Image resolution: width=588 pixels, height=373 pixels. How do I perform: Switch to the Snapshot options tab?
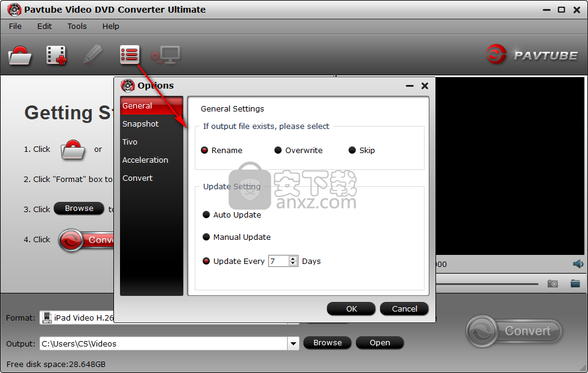tap(151, 124)
